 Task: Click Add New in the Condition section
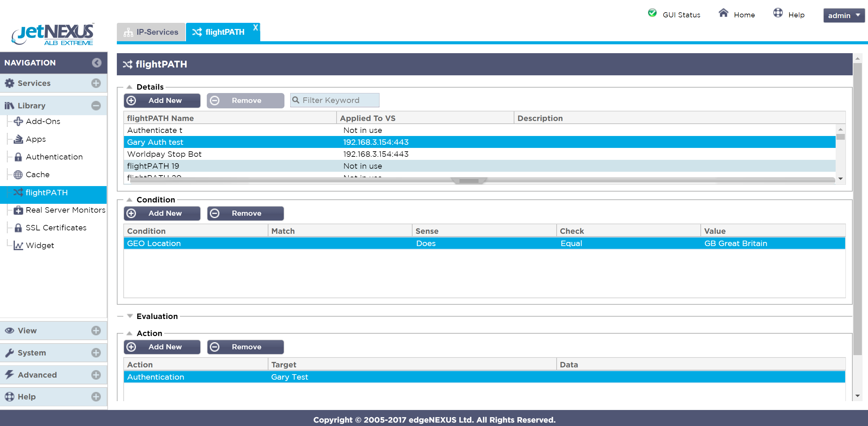(162, 213)
